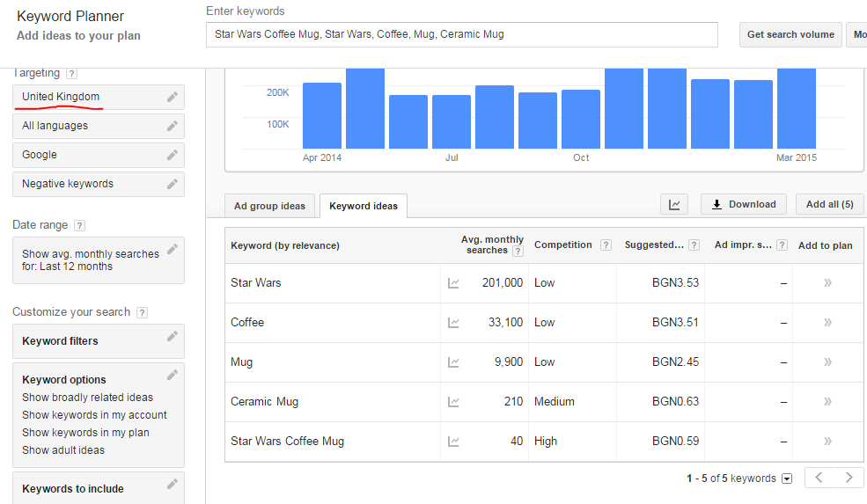Open Negative keywords setting
The height and width of the screenshot is (504, 867).
99,184
